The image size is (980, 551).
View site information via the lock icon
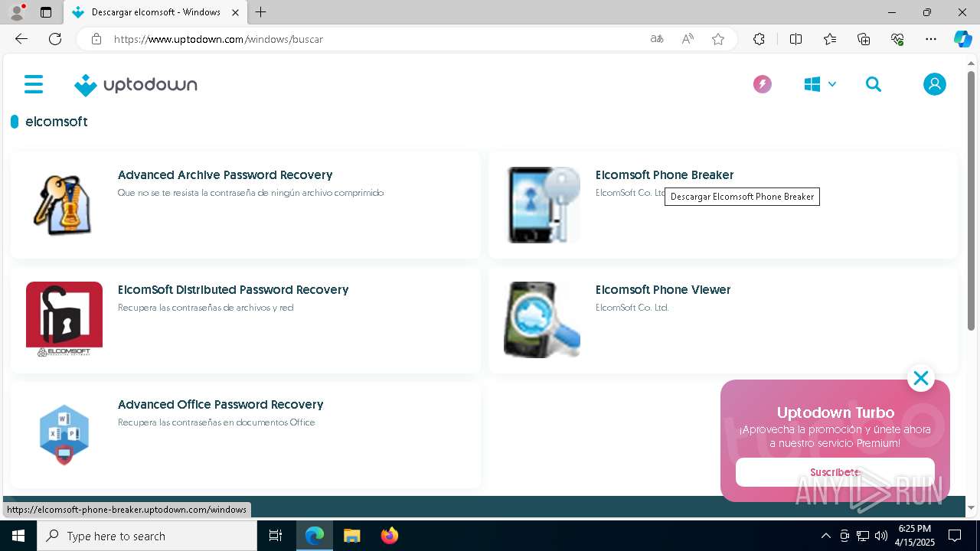click(x=96, y=39)
